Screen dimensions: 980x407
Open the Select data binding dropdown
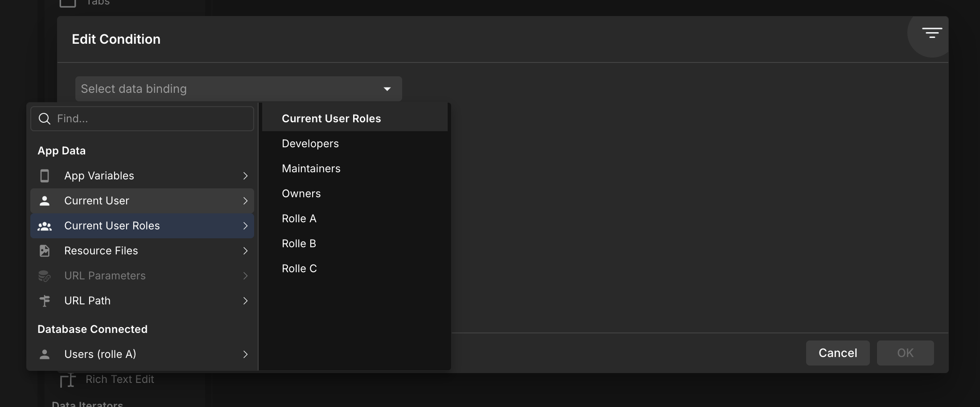pyautogui.click(x=239, y=89)
